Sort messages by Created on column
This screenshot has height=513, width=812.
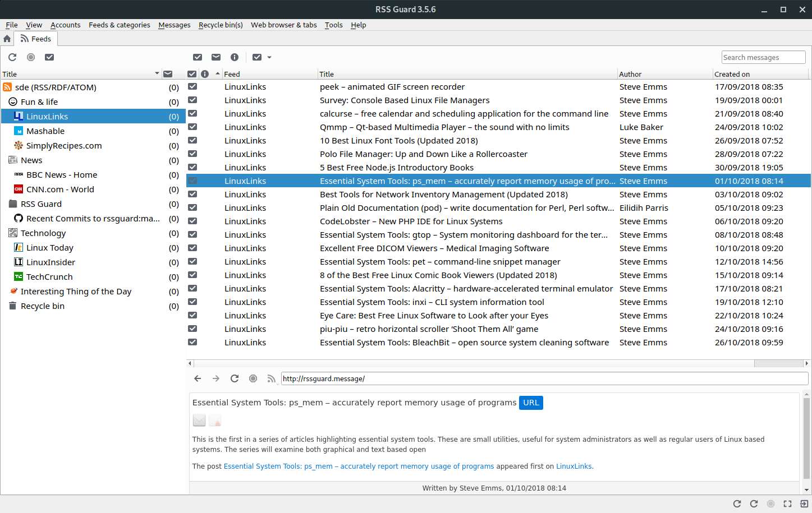(x=760, y=74)
